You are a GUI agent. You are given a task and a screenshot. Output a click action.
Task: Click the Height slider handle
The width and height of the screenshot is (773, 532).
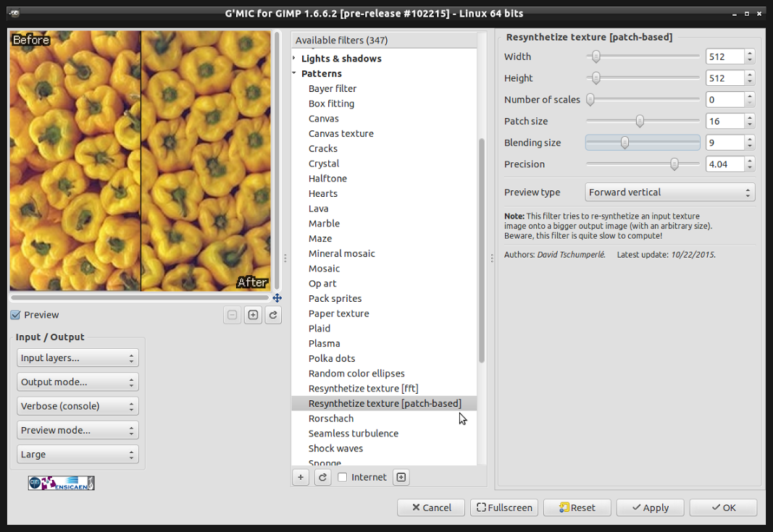596,78
